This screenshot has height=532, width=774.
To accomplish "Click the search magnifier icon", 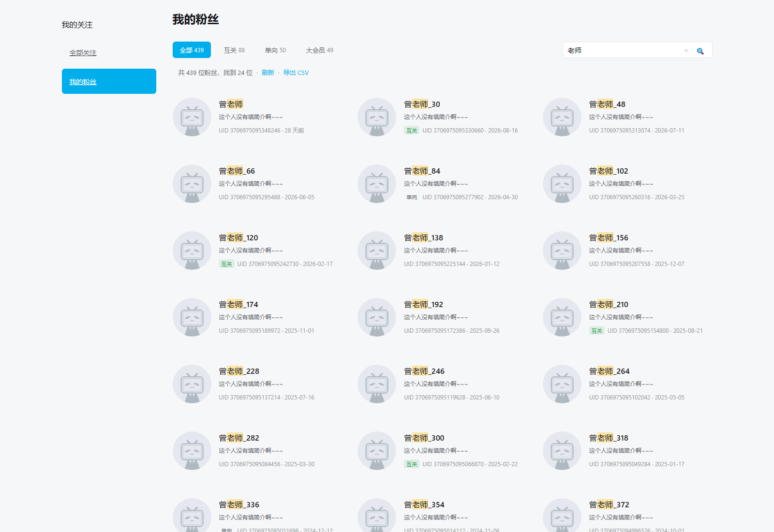I will click(x=700, y=51).
